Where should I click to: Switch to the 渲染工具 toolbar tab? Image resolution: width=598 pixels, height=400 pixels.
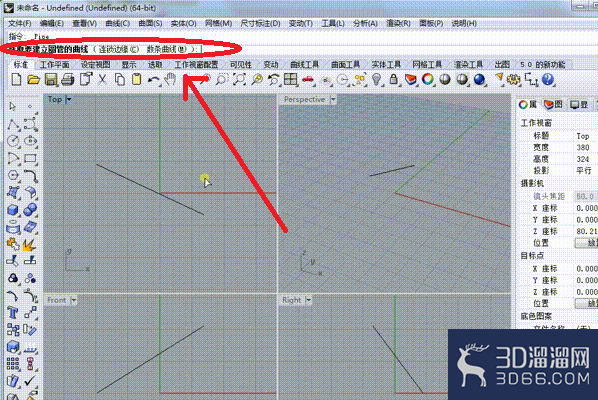point(468,64)
